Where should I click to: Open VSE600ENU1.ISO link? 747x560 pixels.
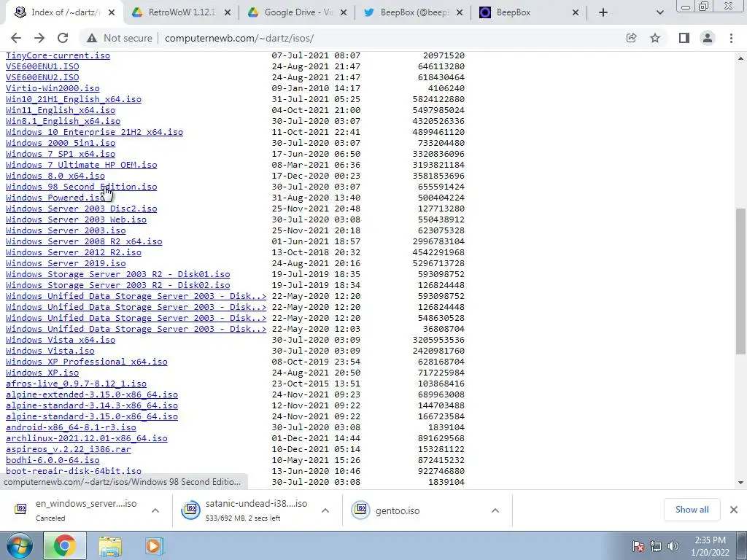coord(42,66)
